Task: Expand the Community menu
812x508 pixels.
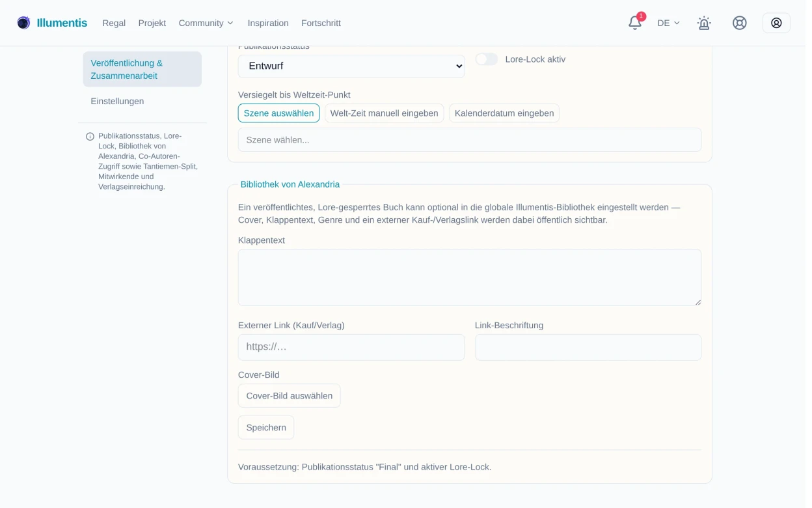Action: coord(206,23)
